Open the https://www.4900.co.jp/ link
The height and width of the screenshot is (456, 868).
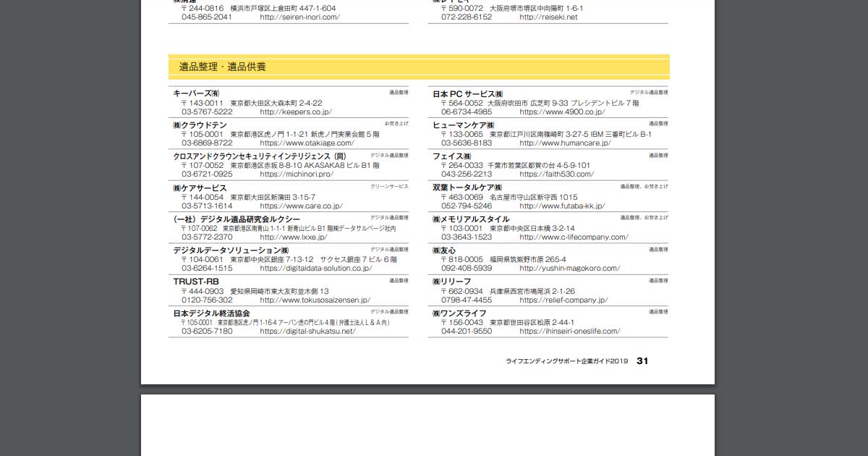coord(562,112)
